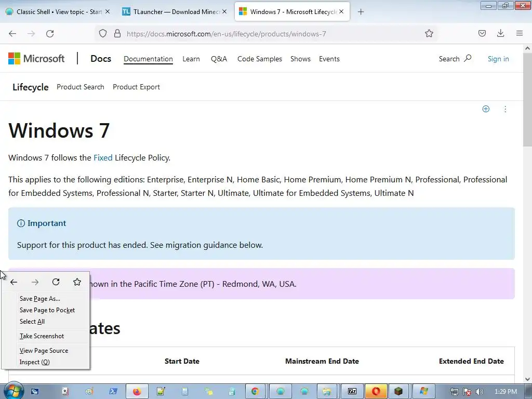This screenshot has height=399, width=532.
Task: Choose Select All in the context menu
Action: pyautogui.click(x=32, y=321)
